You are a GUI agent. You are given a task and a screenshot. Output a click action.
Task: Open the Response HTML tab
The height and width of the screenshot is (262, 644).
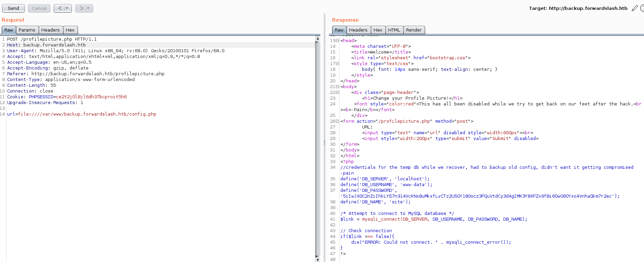click(x=394, y=30)
